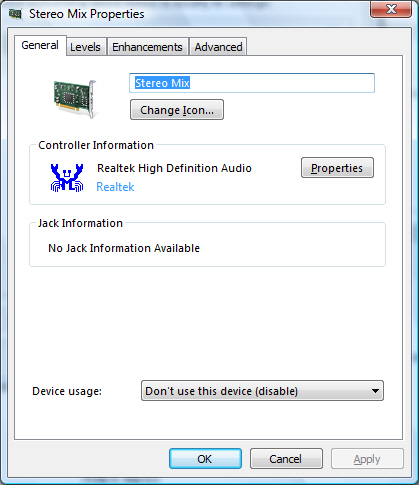Click the sound card icon in title bar
Image resolution: width=419 pixels, height=485 pixels.
point(15,14)
